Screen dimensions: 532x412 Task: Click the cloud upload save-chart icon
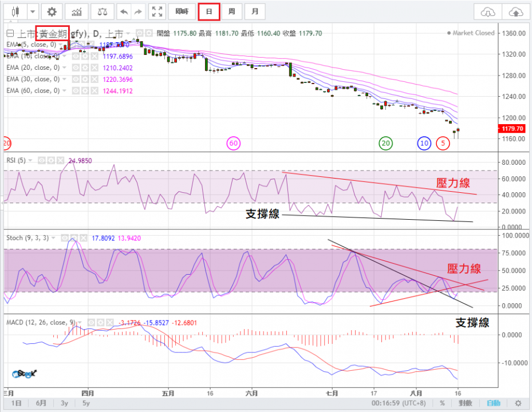pyautogui.click(x=515, y=11)
